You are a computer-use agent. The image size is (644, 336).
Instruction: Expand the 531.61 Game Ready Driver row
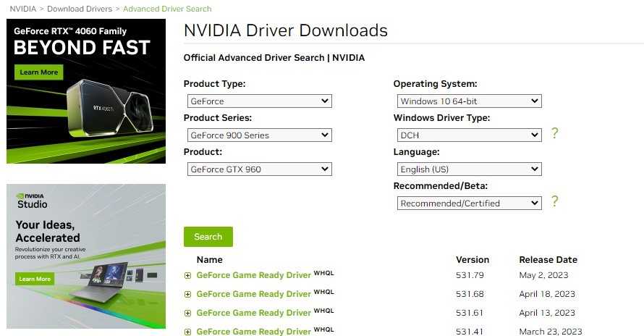point(187,314)
